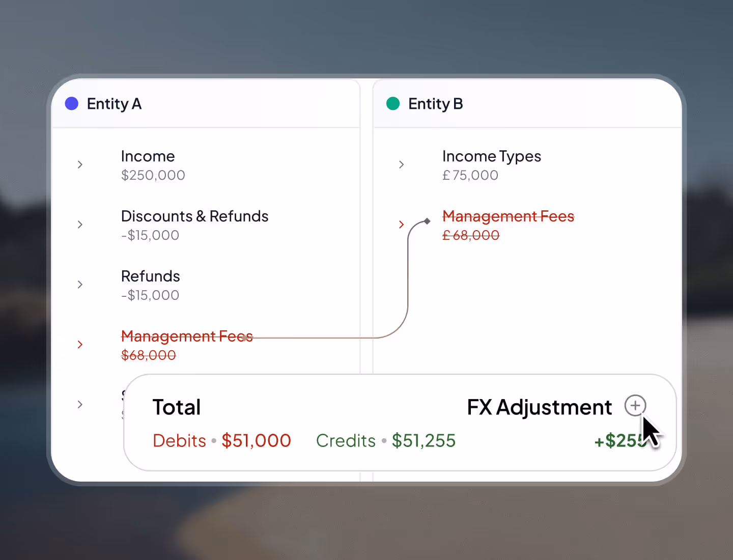
Task: Select the Debits $51,000 value
Action: tap(256, 440)
